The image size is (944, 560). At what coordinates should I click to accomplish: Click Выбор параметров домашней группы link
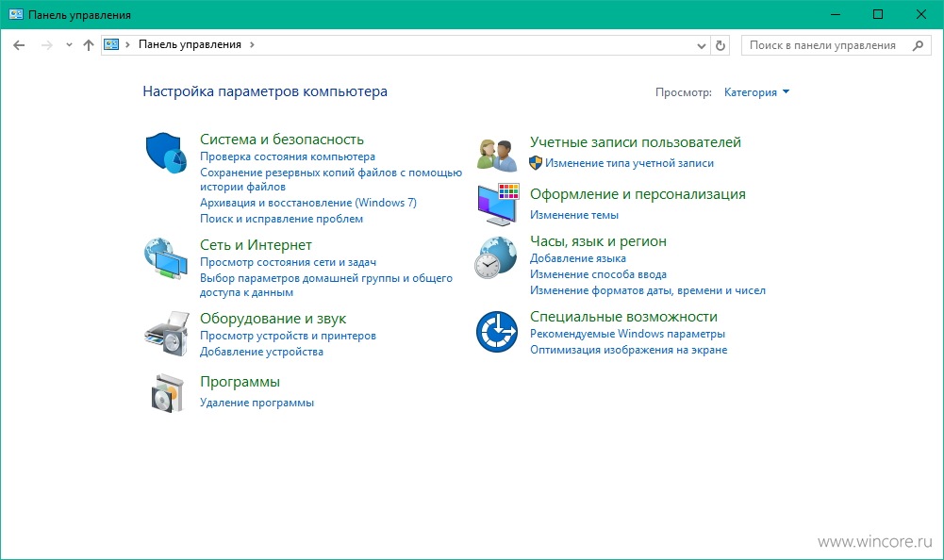(325, 286)
